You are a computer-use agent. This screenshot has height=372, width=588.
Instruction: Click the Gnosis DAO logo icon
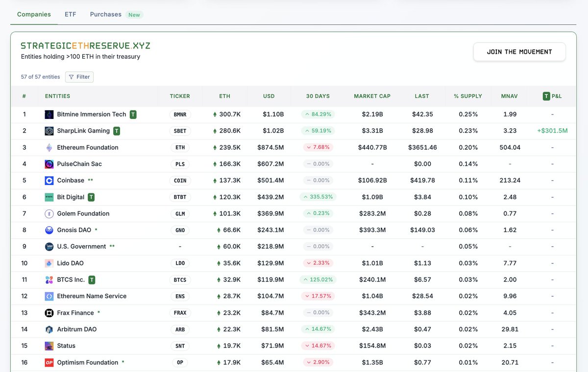(49, 230)
